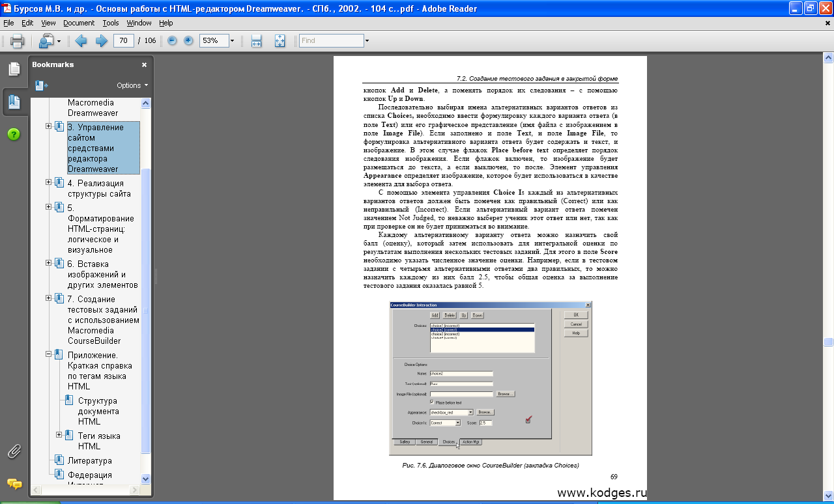Open the green How To help icon

tap(14, 134)
